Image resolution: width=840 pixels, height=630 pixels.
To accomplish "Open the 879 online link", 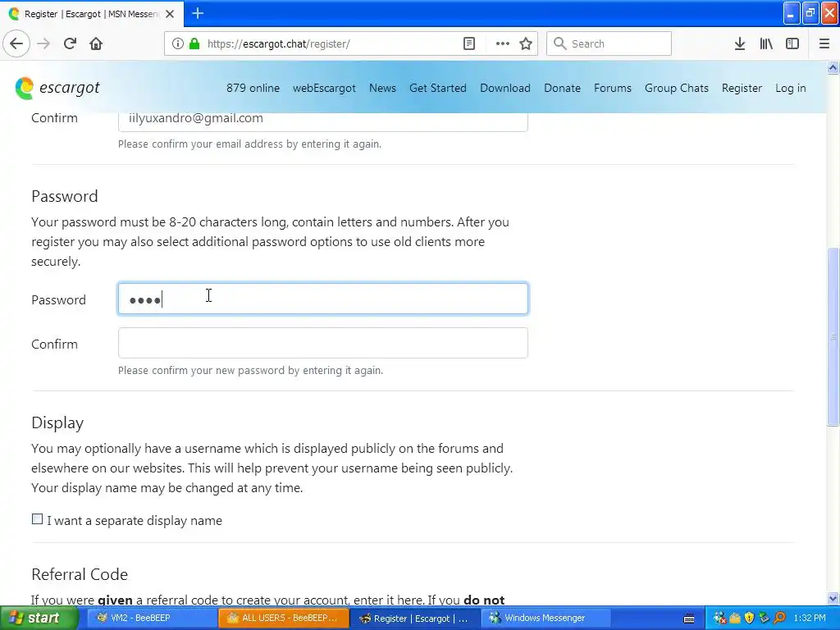I will [253, 88].
